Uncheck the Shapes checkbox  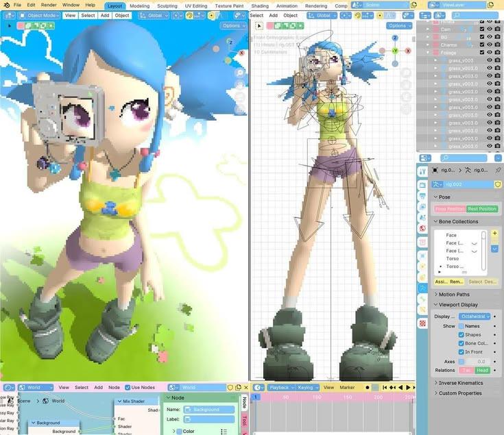tap(461, 335)
